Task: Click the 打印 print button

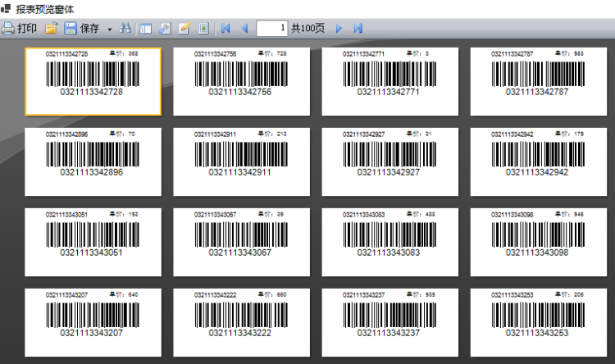Action: (20, 28)
